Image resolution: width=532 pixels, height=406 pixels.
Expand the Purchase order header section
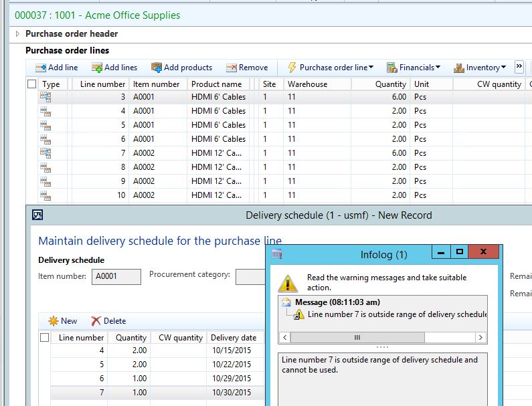[x=17, y=33]
